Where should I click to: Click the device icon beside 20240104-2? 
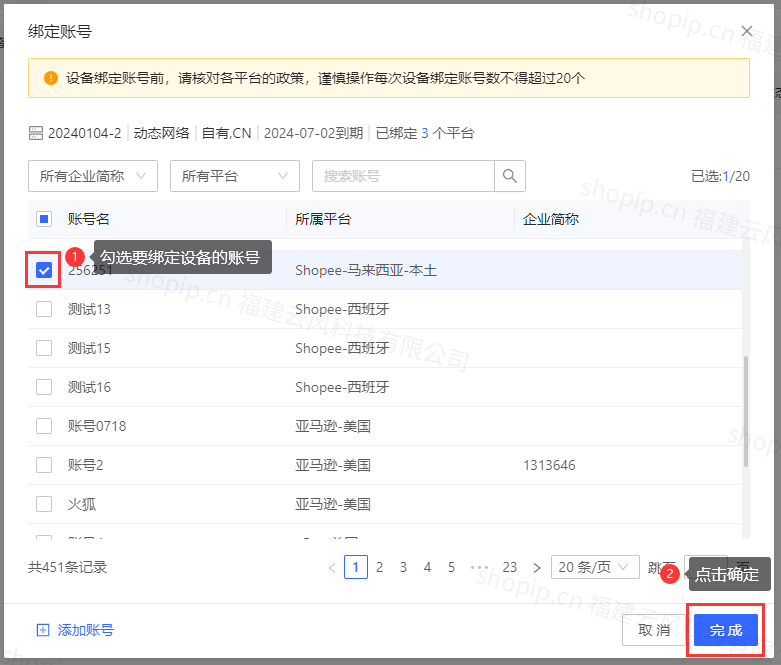36,133
